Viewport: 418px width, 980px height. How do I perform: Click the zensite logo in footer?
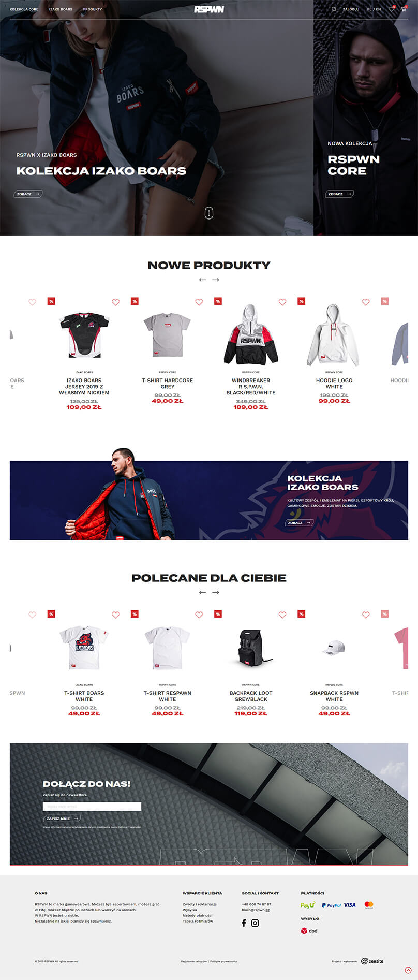pos(372,961)
